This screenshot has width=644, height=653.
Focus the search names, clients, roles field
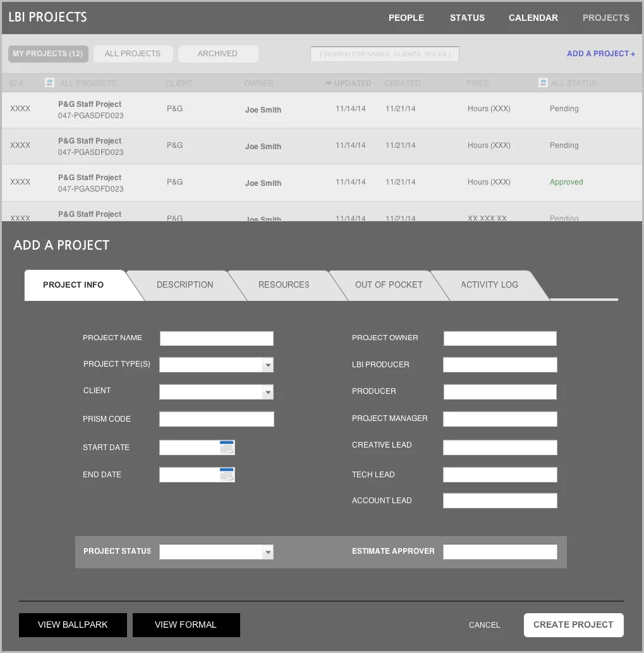pyautogui.click(x=385, y=54)
